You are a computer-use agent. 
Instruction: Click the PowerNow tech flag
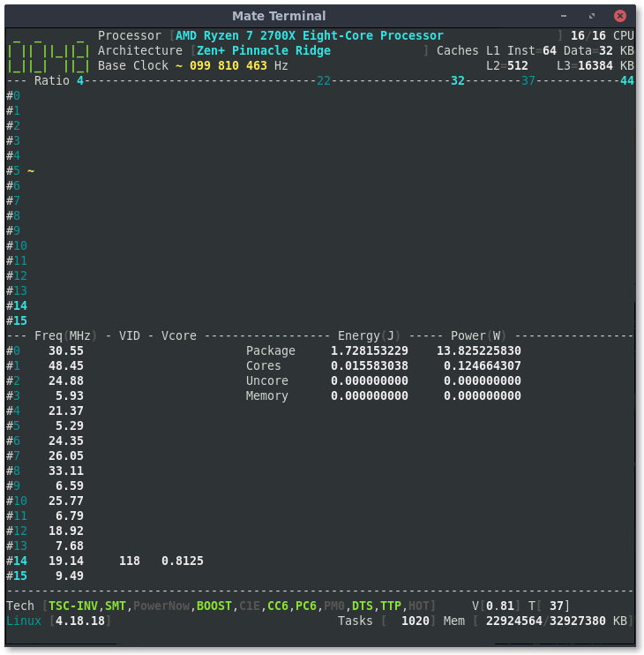(161, 606)
